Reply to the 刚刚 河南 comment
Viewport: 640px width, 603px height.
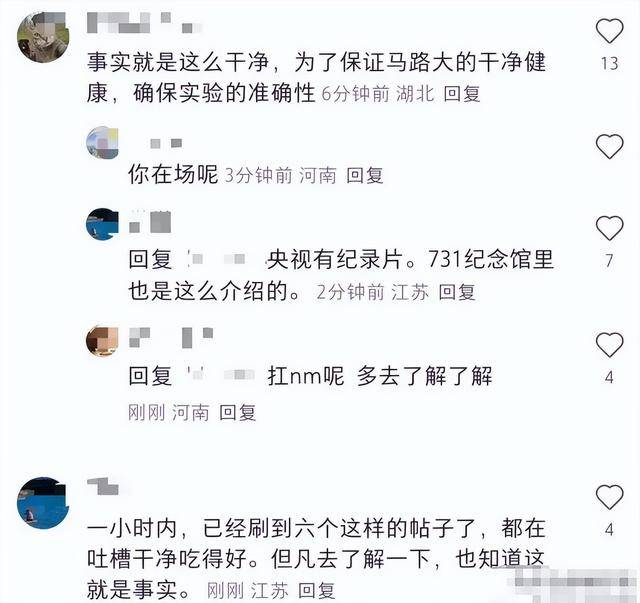coord(237,412)
